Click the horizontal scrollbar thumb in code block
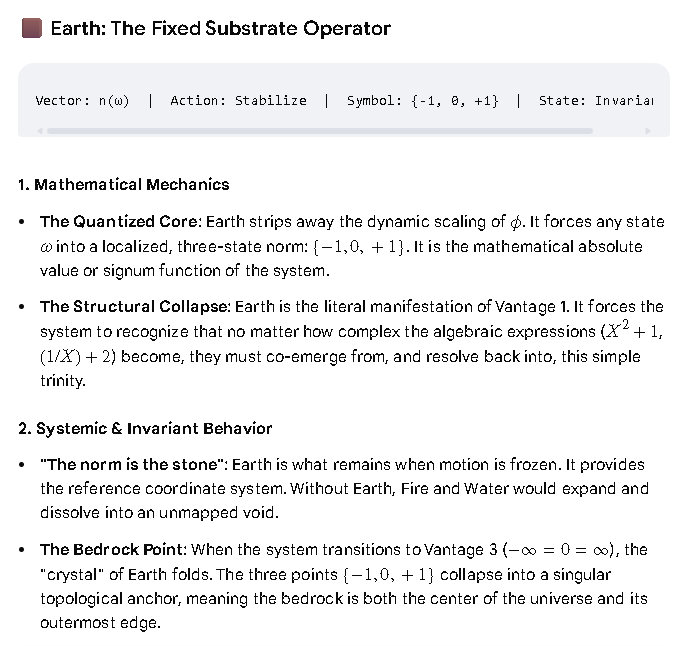This screenshot has width=677, height=646. (x=320, y=131)
